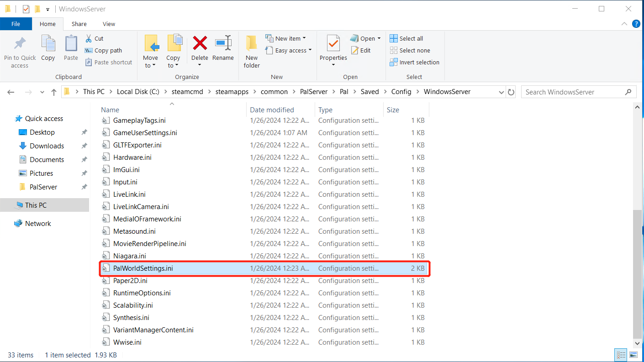The image size is (644, 362).
Task: Click the Refresh button beside address bar
Action: pyautogui.click(x=511, y=92)
